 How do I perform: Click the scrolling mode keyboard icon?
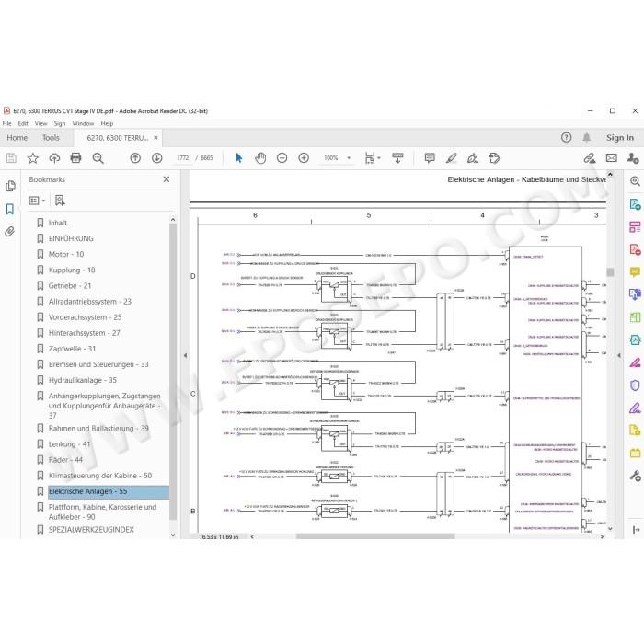[x=397, y=158]
